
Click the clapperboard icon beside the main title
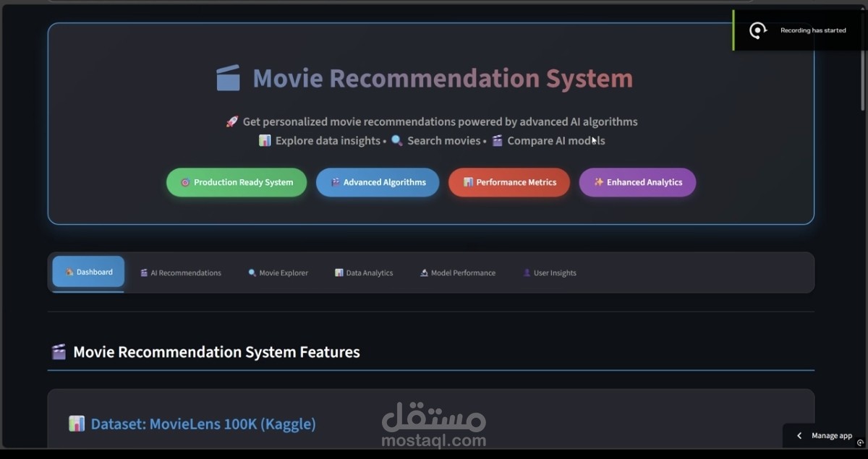point(228,77)
